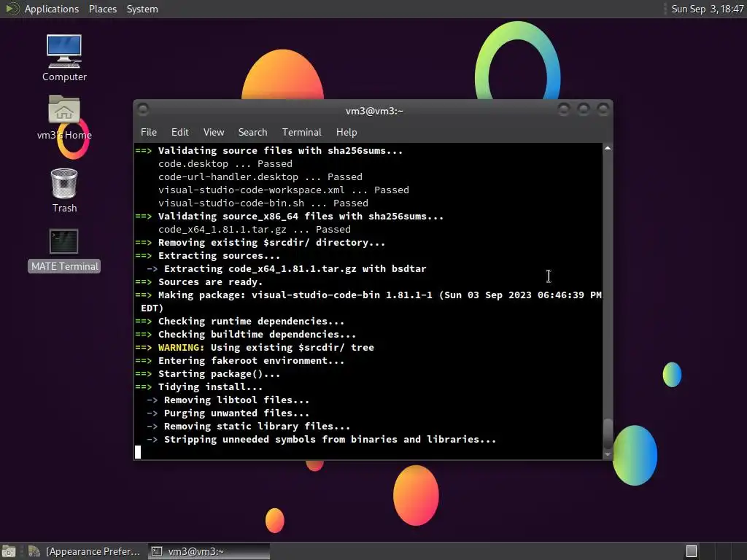Minimize the vm3@vm3:~ terminal window
The height and width of the screenshot is (560, 747).
564,110
